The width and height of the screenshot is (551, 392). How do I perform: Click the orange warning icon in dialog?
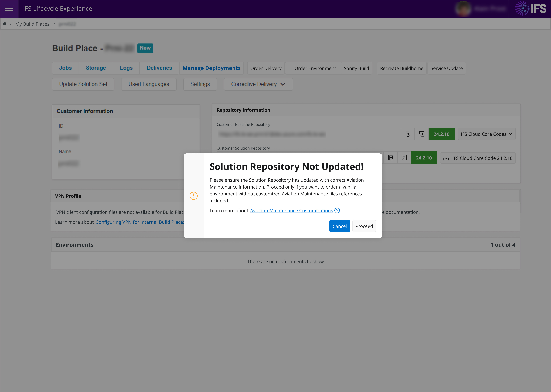194,196
